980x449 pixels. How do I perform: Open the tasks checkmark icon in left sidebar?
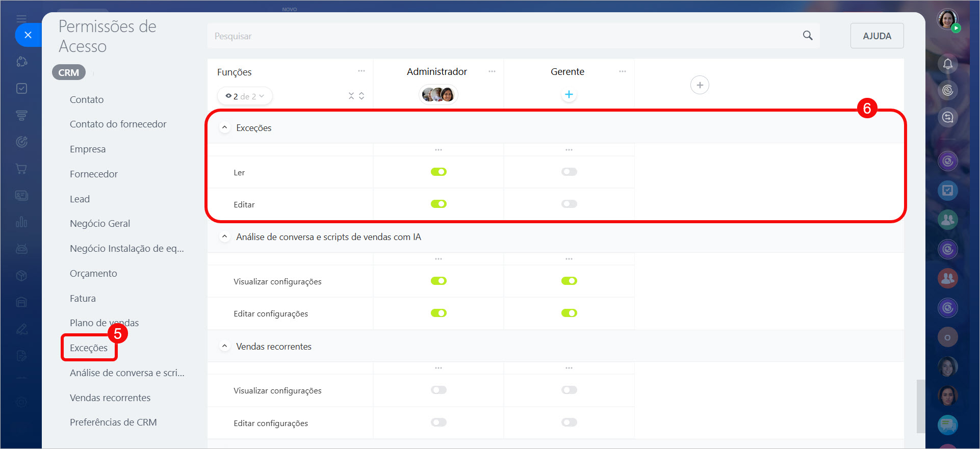tap(21, 89)
